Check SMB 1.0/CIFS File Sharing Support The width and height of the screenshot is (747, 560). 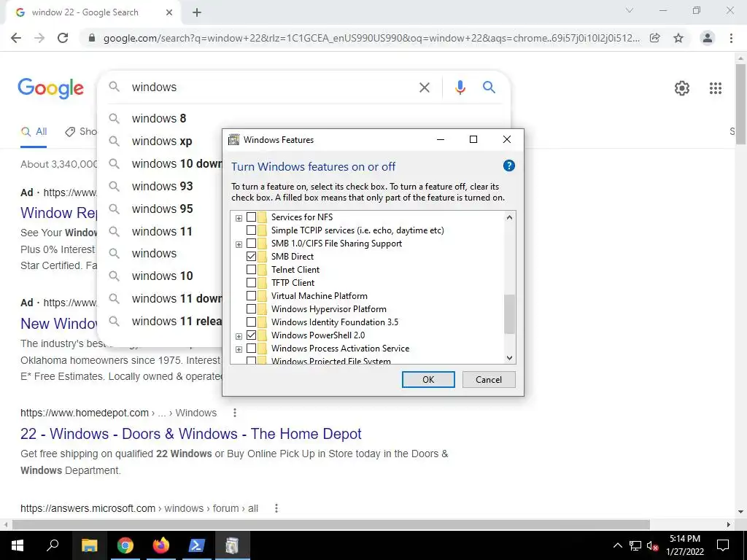point(251,244)
